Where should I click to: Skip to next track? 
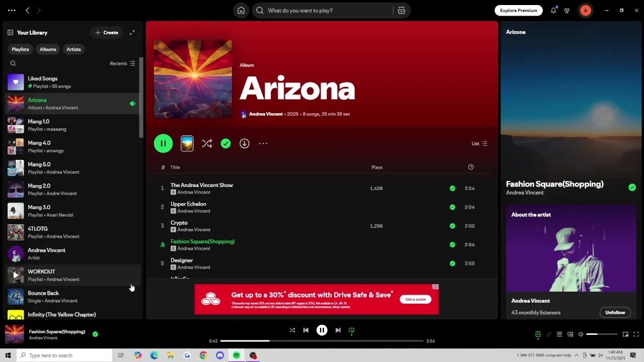click(x=338, y=330)
